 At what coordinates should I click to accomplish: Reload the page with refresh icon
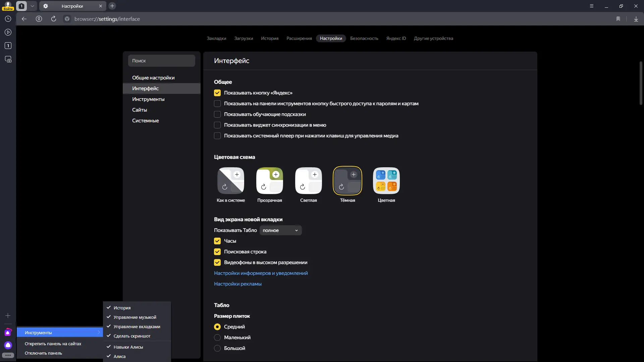coord(54,19)
